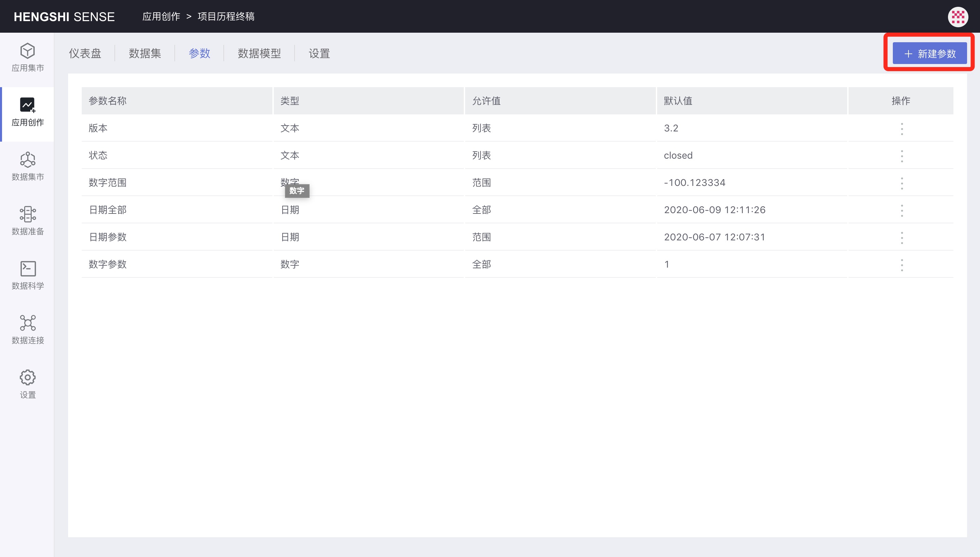The height and width of the screenshot is (557, 980).
Task: Click 列表 allowed value in 版本 row
Action: pyautogui.click(x=481, y=128)
